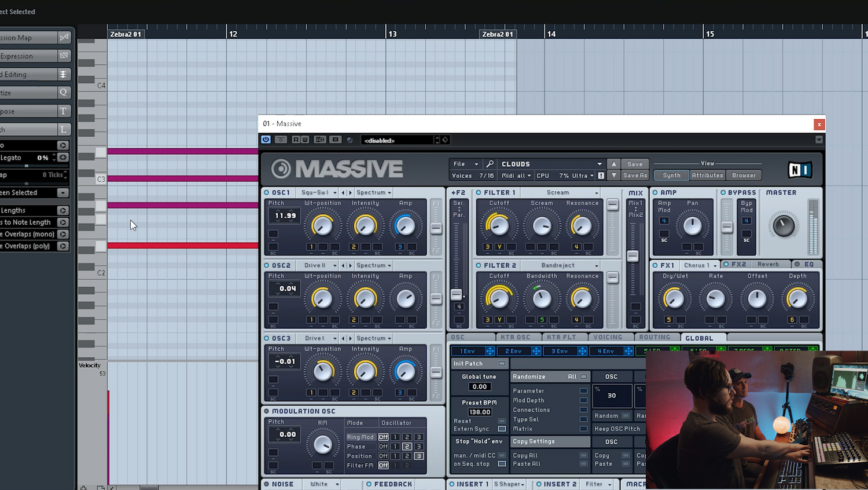Click the Read automation R button
Image resolution: width=868 pixels, height=490 pixels.
point(296,140)
